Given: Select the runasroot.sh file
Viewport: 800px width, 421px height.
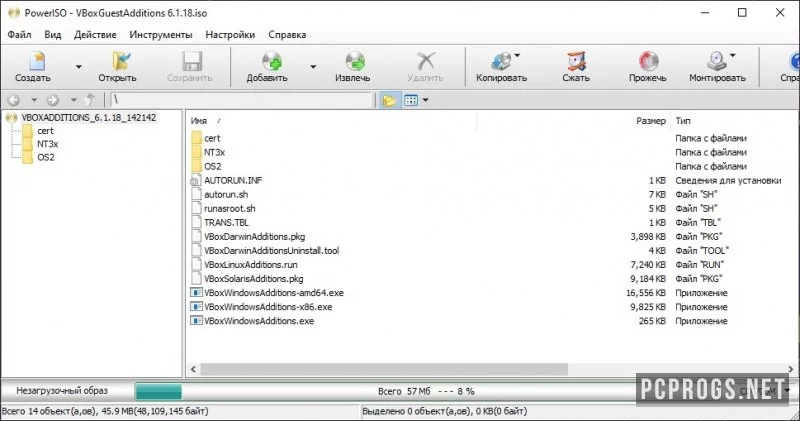Looking at the screenshot, I should tap(230, 209).
